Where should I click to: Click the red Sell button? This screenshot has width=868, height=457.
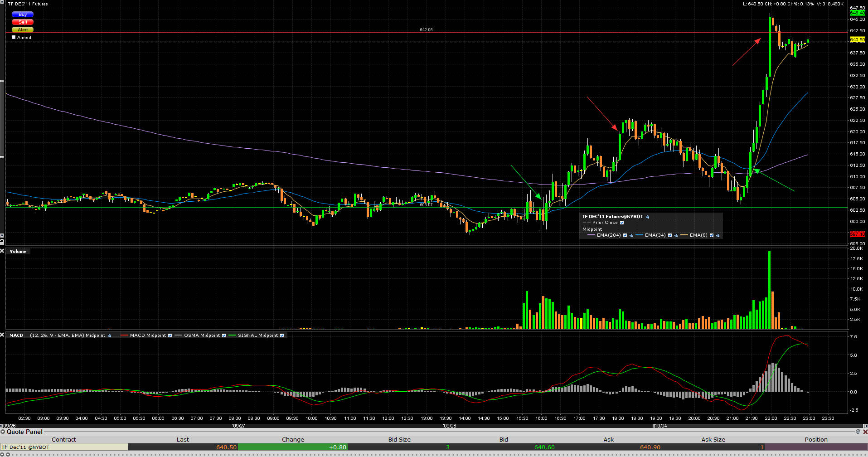22,22
